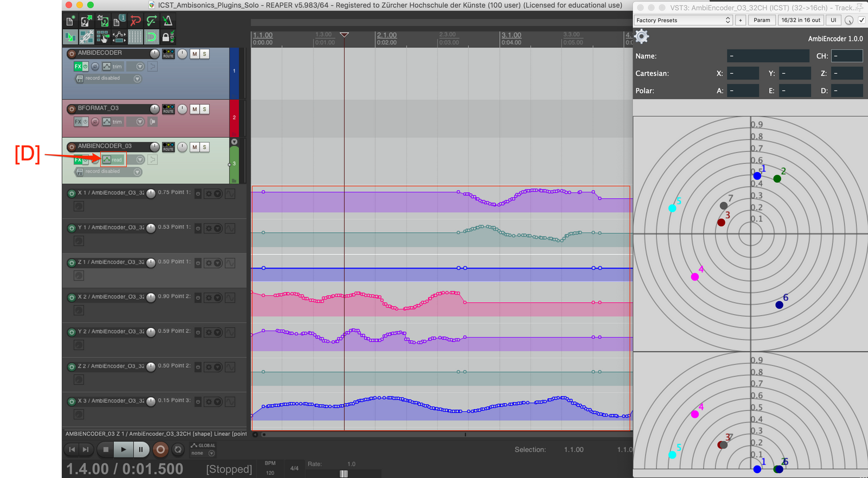The width and height of the screenshot is (868, 478).
Task: Open record disabled dropdown on AMBIDECODER track
Action: 137,79
